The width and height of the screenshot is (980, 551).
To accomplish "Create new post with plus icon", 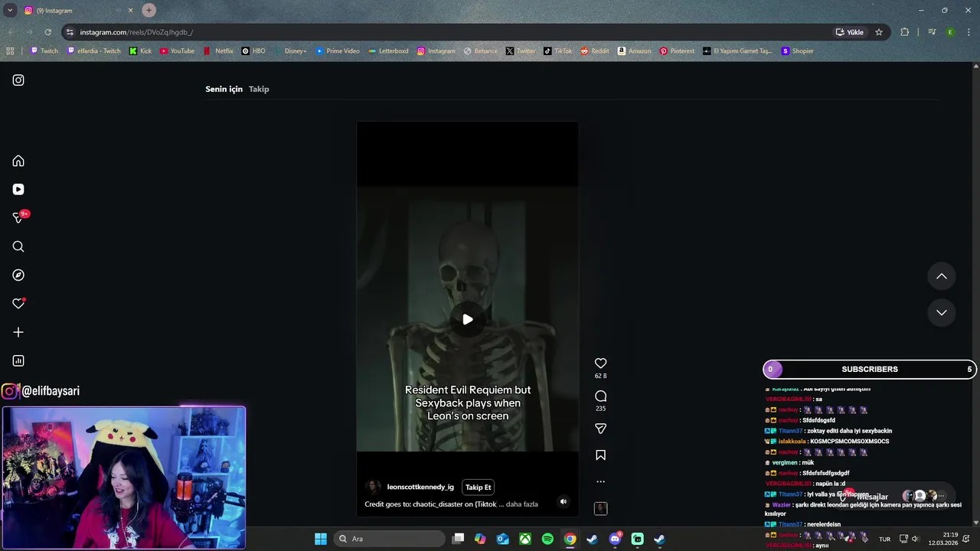I will [x=18, y=332].
